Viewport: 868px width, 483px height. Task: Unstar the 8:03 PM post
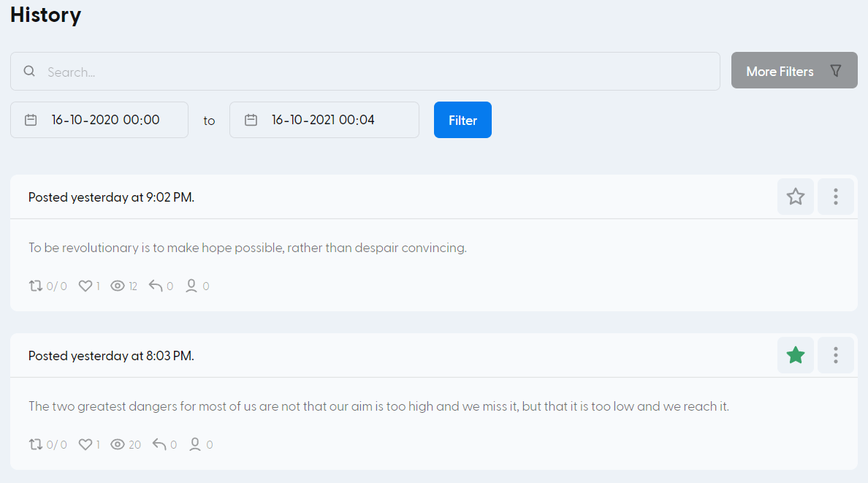tap(795, 355)
